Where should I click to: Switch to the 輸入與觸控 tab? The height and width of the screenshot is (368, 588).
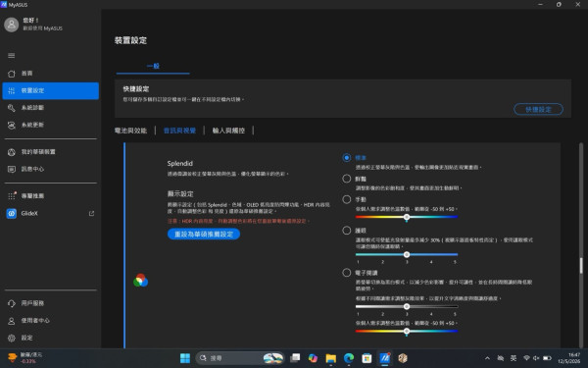pyautogui.click(x=228, y=131)
